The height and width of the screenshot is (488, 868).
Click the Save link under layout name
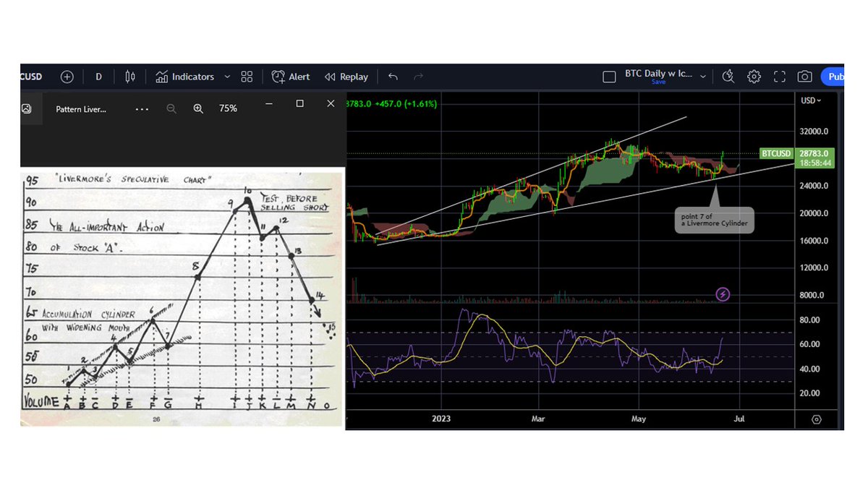tap(658, 82)
